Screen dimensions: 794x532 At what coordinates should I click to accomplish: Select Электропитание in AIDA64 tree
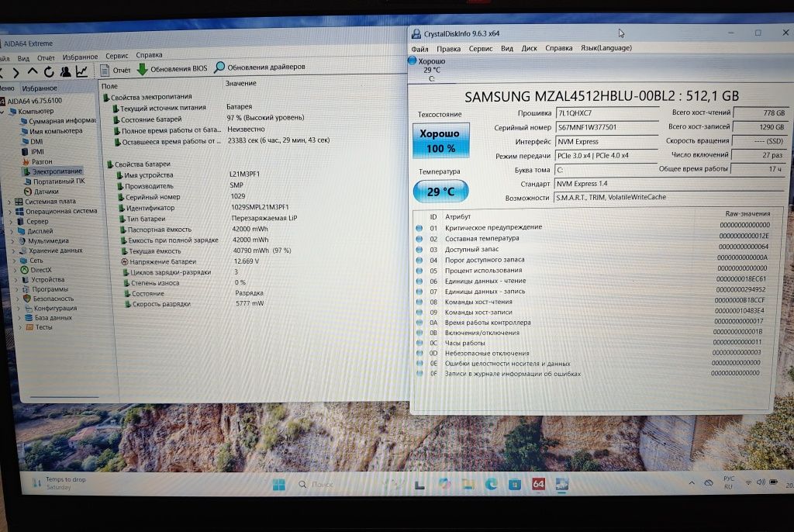[x=53, y=171]
